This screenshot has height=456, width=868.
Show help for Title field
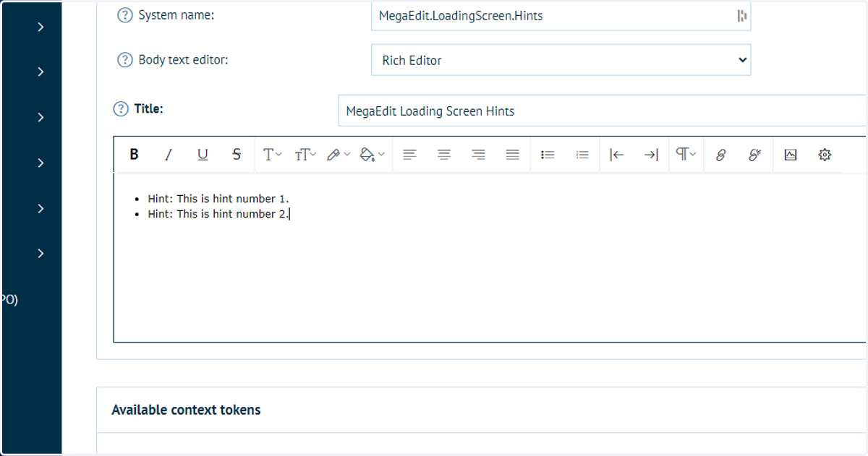[x=121, y=109]
